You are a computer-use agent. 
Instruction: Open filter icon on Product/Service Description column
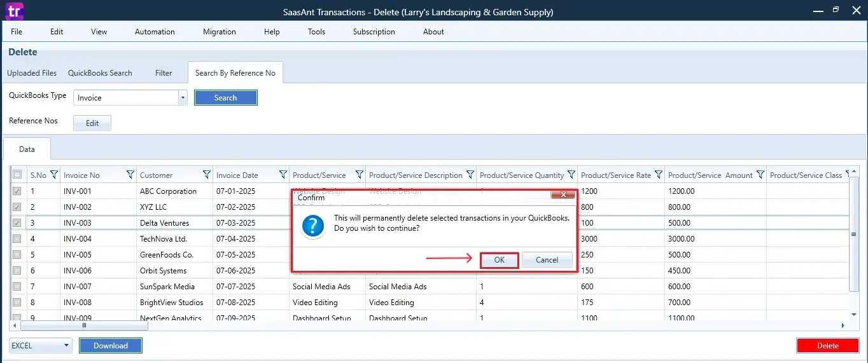pos(470,175)
